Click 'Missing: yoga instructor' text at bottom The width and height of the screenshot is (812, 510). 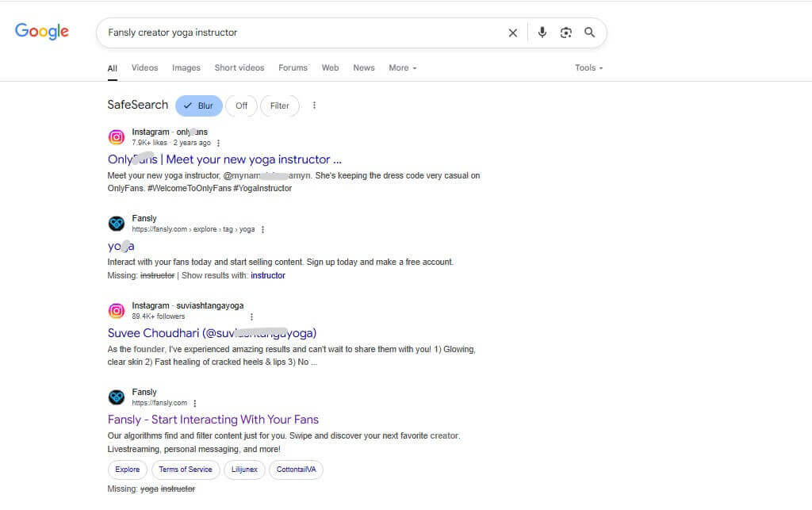click(x=151, y=489)
